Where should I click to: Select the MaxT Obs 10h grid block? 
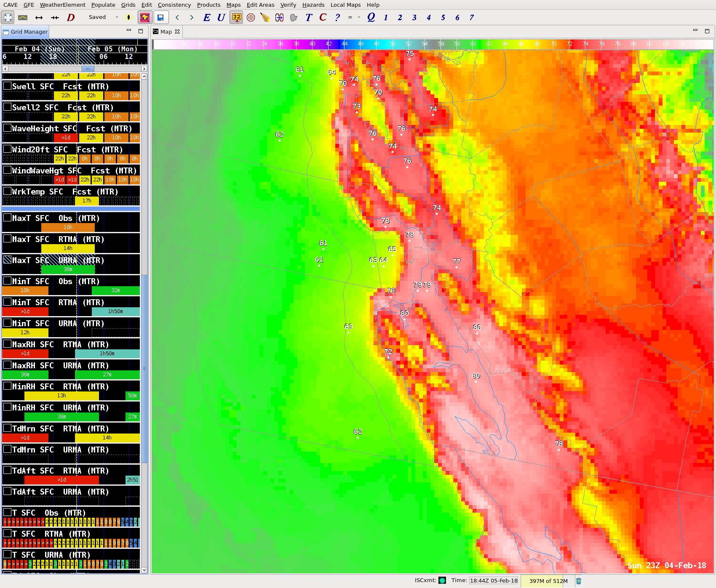68,227
